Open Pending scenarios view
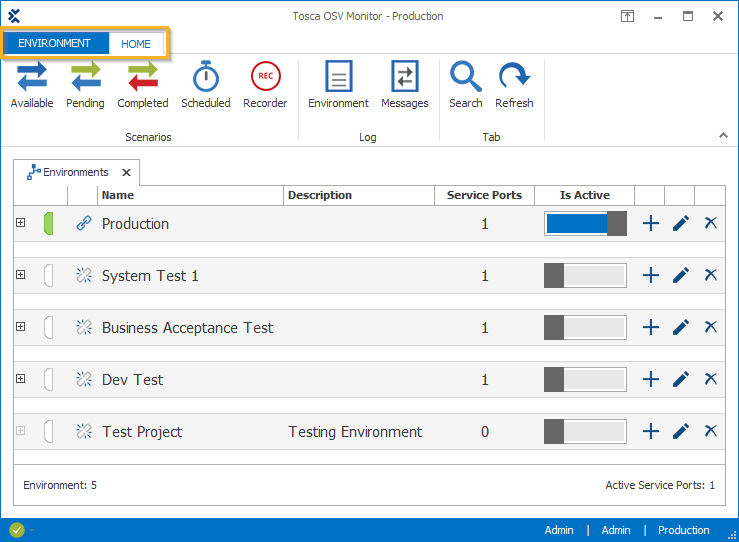This screenshot has height=542, width=739. coord(85,85)
